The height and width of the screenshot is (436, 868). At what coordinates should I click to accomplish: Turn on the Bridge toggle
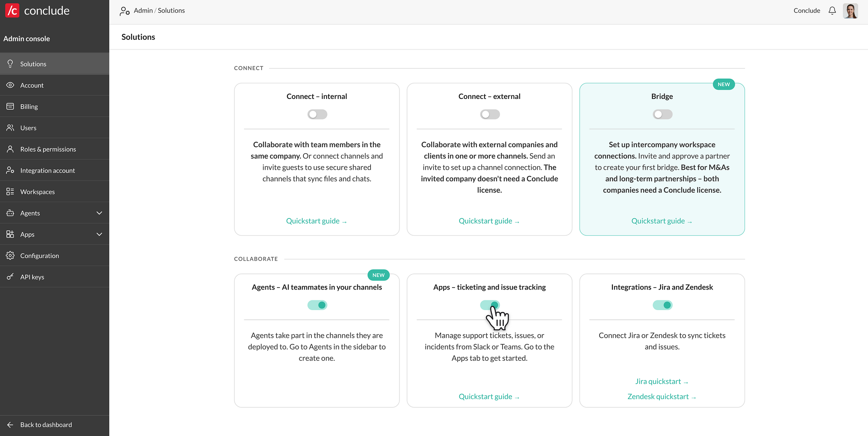662,114
